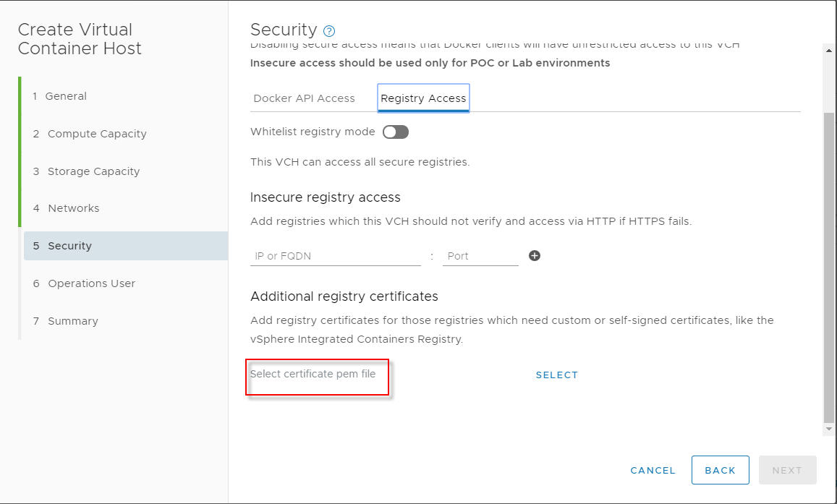837x504 pixels.
Task: Go back to the previous wizard step
Action: pos(720,470)
